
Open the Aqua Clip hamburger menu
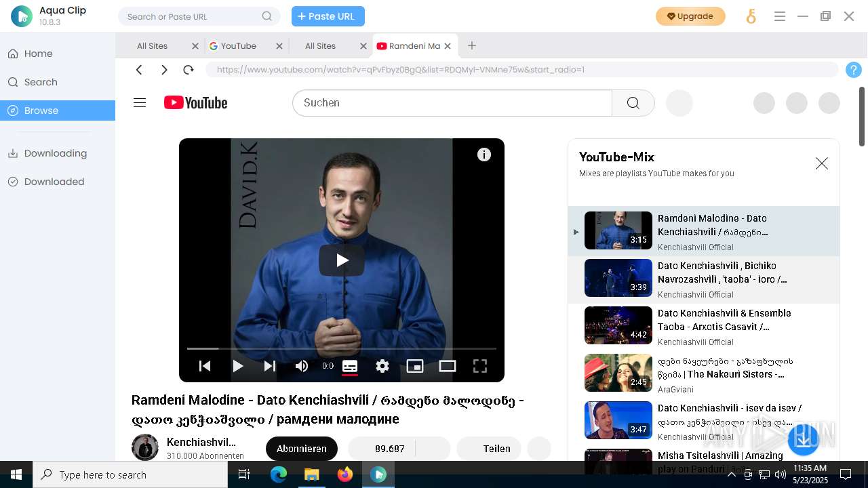click(780, 16)
